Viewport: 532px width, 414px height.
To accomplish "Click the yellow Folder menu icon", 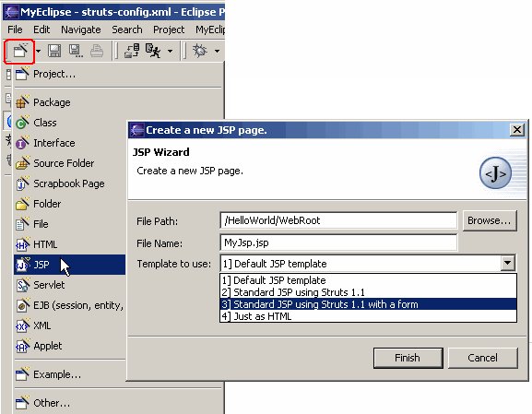I will tap(22, 204).
